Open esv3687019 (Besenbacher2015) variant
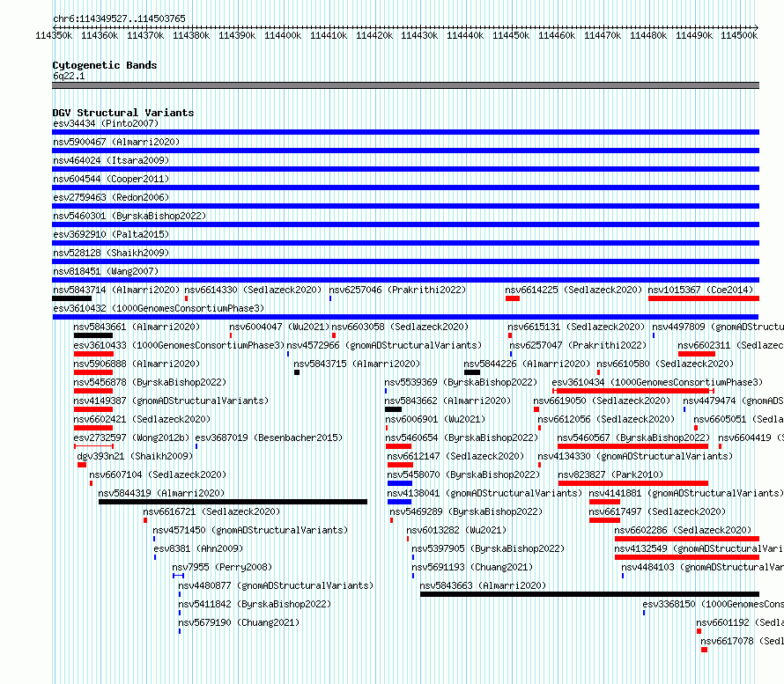 point(269,438)
